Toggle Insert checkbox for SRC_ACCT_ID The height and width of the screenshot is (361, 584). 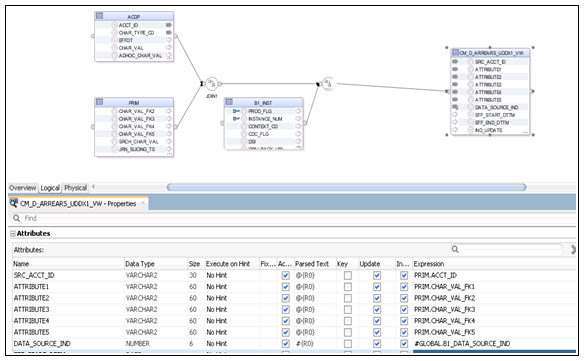(x=404, y=275)
